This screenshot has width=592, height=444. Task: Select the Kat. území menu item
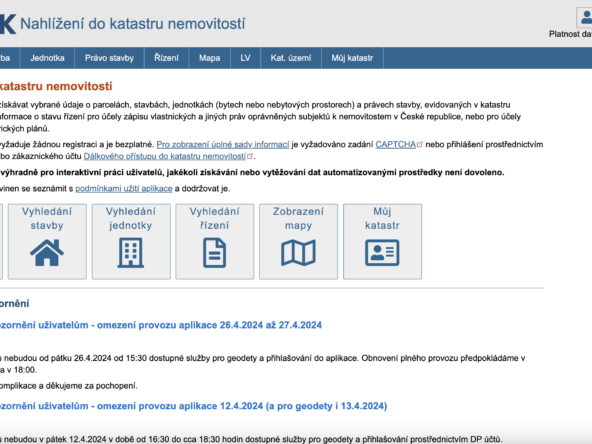coord(291,58)
